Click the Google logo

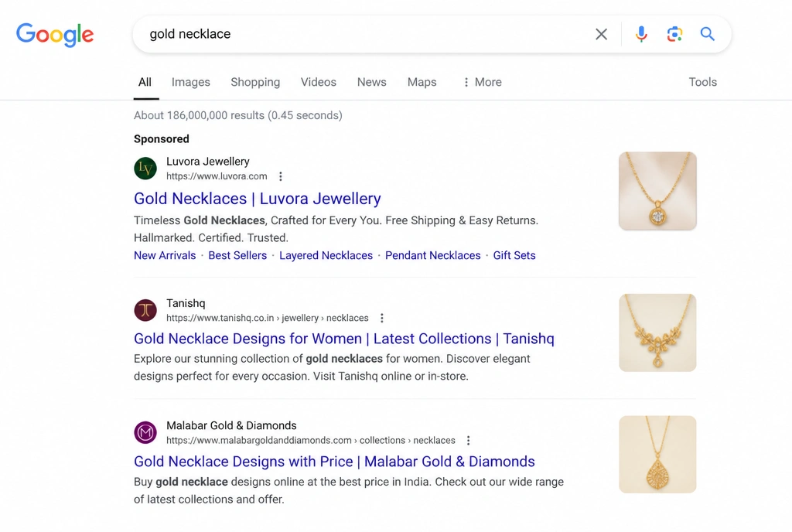tap(55, 34)
